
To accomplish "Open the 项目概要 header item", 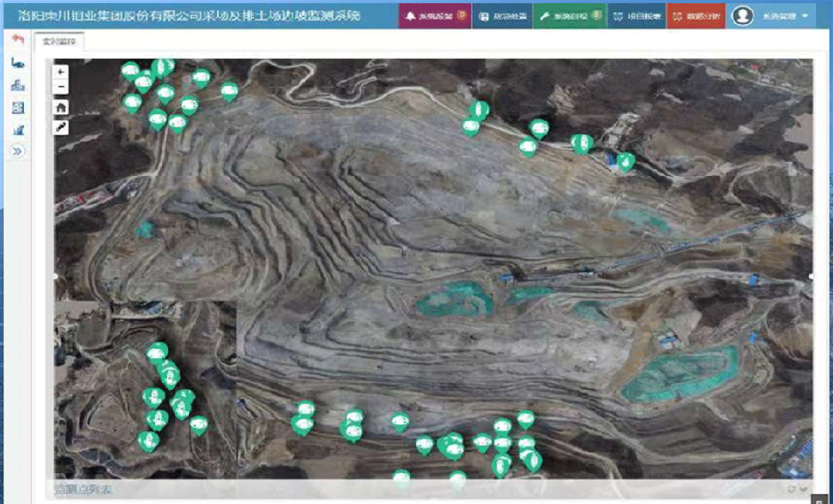I will pyautogui.click(x=637, y=16).
